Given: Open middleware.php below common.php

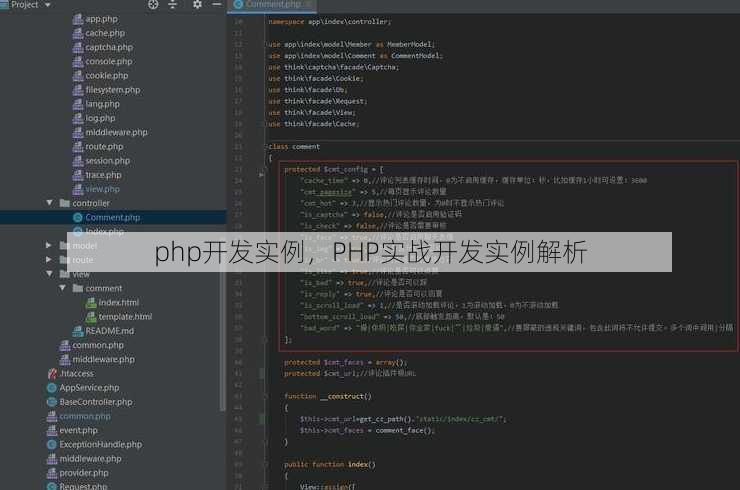Looking at the screenshot, I should click(103, 359).
